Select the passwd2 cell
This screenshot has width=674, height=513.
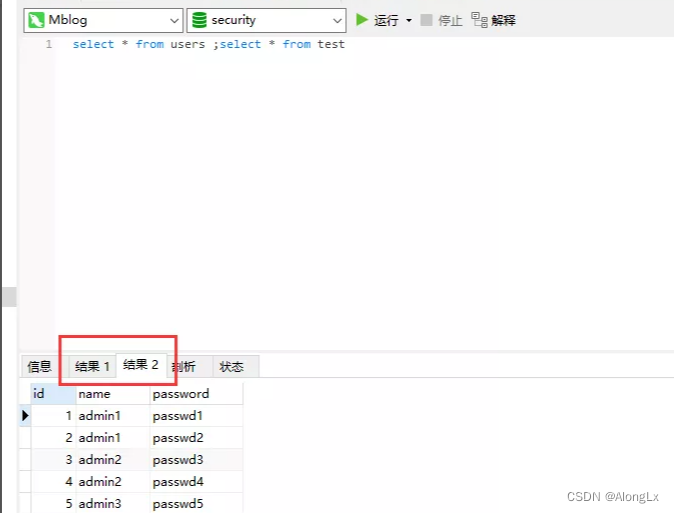pos(196,438)
